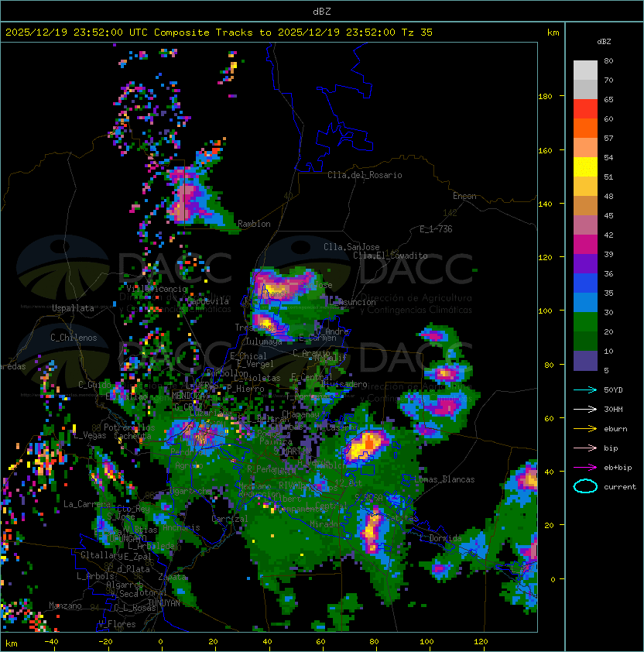Click the 'Encon' map label
The image size is (644, 652).
(x=464, y=196)
